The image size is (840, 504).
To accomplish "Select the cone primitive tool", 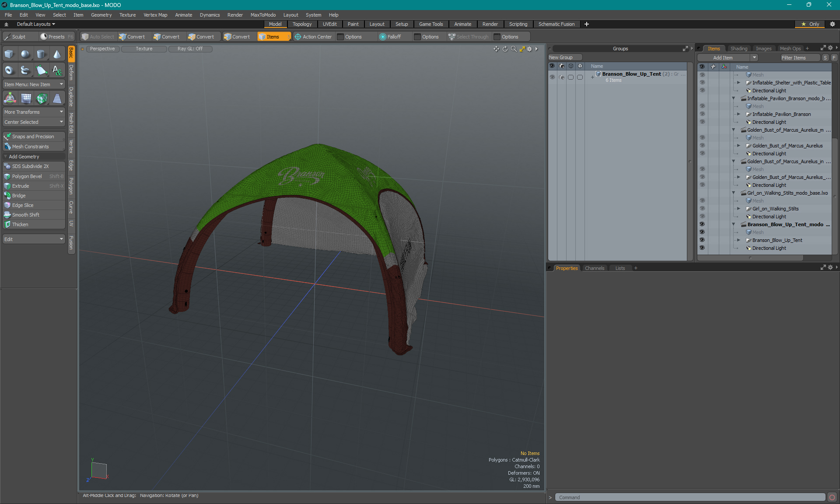I will (57, 54).
